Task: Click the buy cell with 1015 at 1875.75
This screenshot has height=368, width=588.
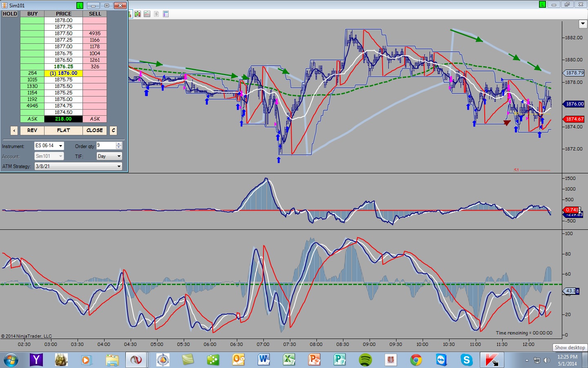Action: point(32,80)
